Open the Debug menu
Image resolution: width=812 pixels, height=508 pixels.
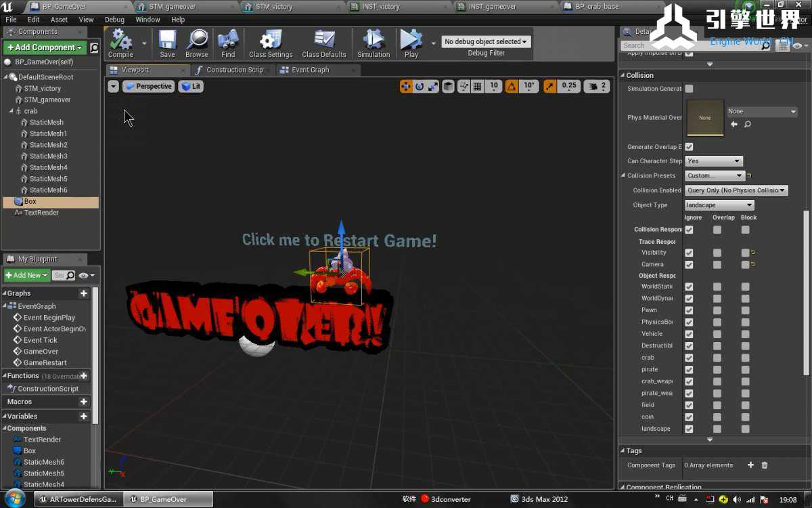point(114,20)
